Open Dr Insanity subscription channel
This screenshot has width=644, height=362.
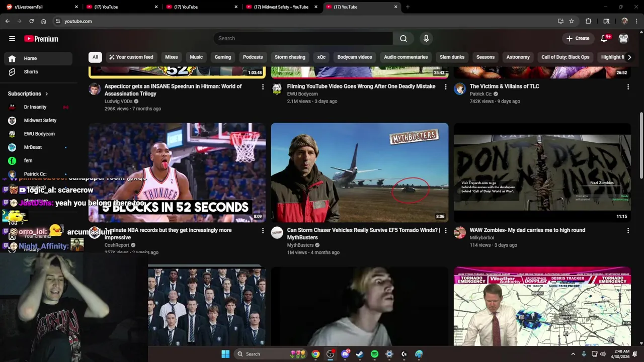tap(38, 107)
